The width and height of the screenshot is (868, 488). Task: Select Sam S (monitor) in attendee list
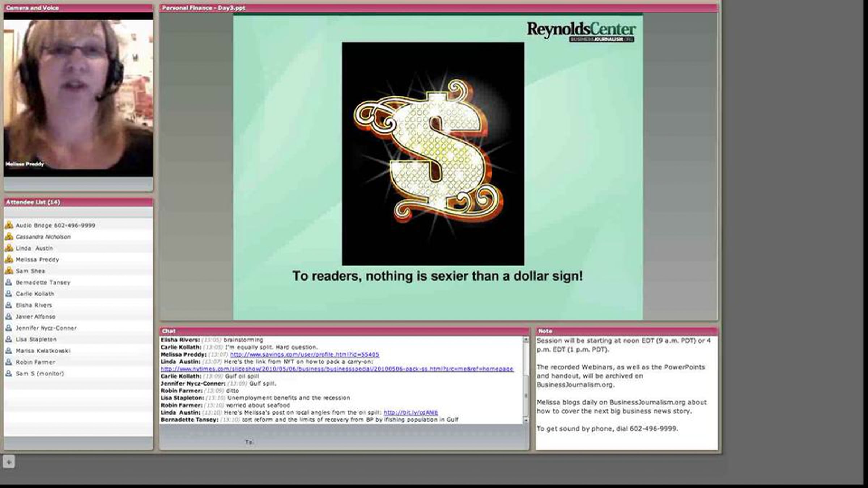(x=40, y=374)
